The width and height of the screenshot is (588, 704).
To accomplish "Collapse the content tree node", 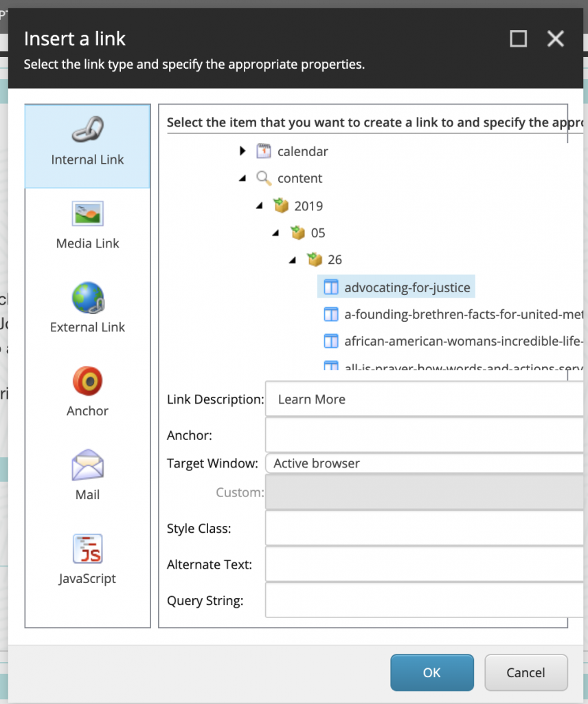I will coord(242,178).
